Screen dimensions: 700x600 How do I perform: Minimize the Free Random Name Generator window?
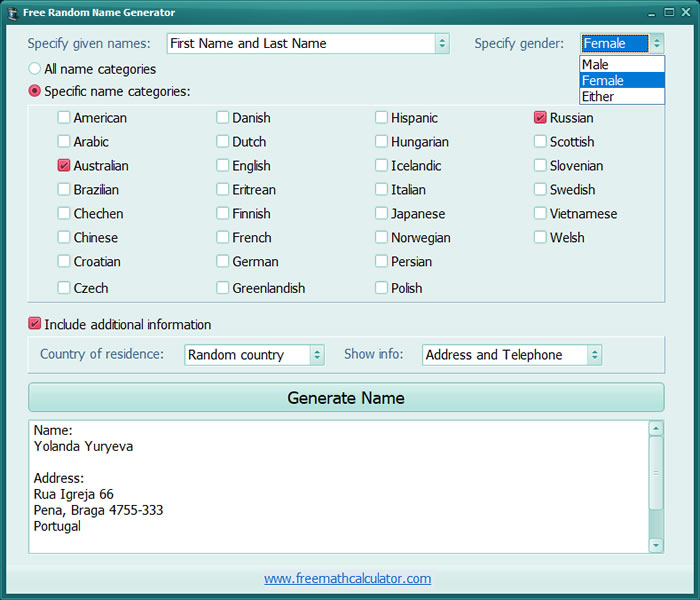click(x=651, y=13)
